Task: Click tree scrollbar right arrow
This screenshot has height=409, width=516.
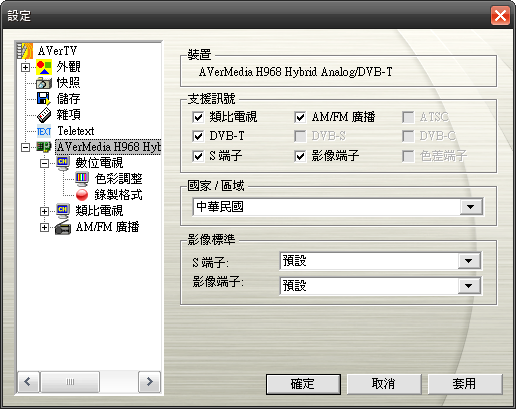Action: point(149,382)
